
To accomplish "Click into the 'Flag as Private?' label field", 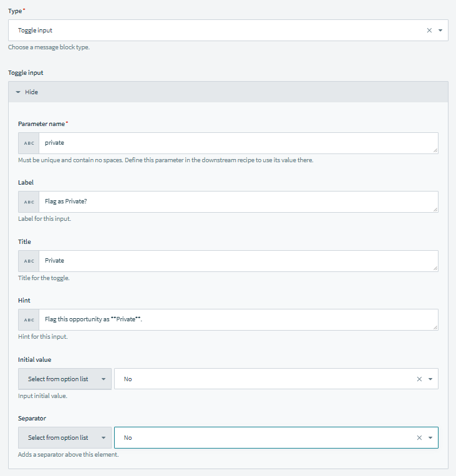I will [237, 202].
